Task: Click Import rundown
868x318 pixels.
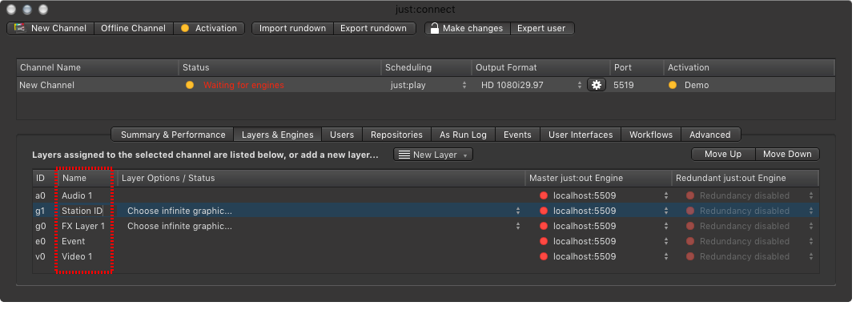Action: click(x=292, y=28)
